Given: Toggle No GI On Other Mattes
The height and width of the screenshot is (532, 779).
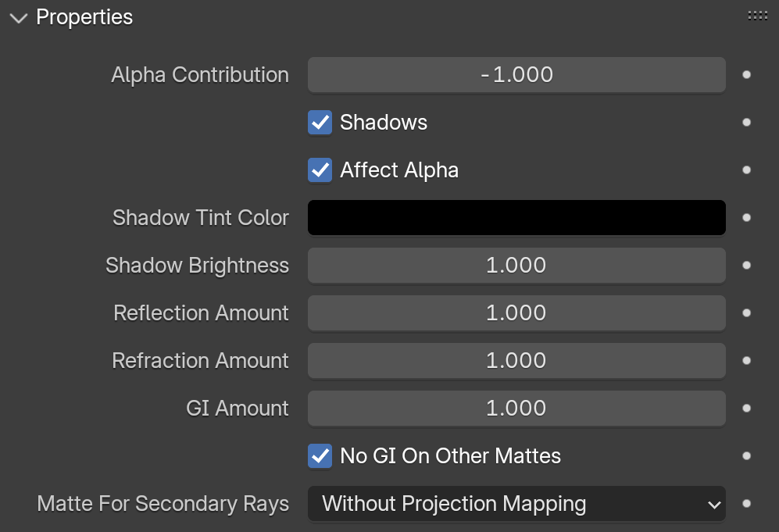Looking at the screenshot, I should click(320, 456).
